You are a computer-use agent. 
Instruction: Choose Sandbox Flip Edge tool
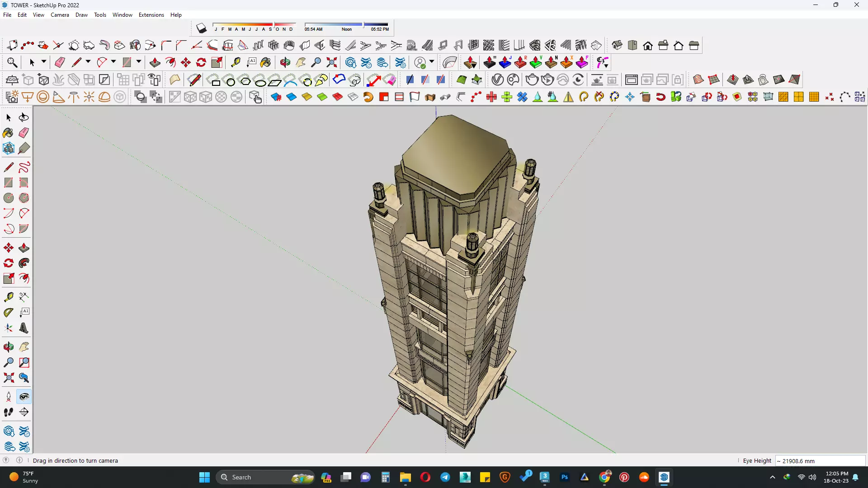[x=794, y=80]
